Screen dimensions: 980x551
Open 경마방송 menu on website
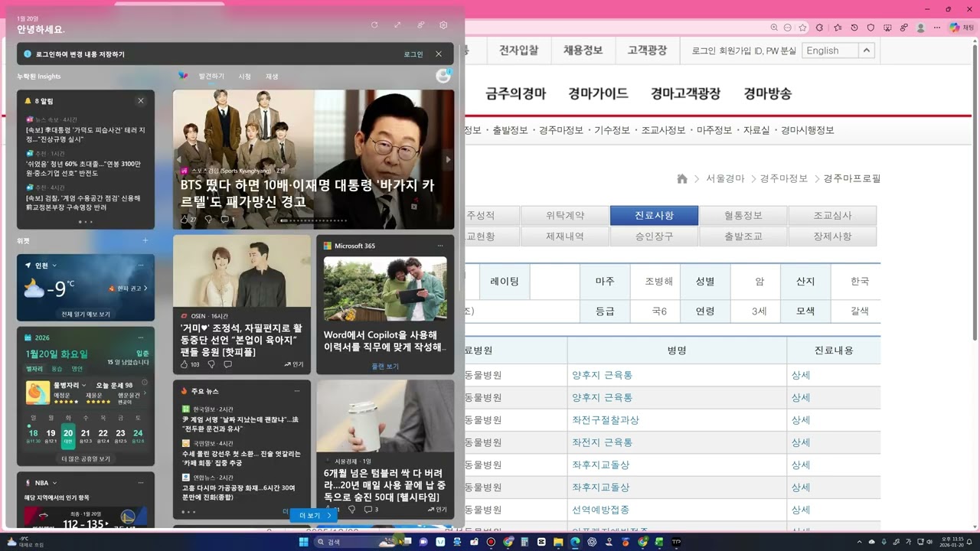[767, 93]
